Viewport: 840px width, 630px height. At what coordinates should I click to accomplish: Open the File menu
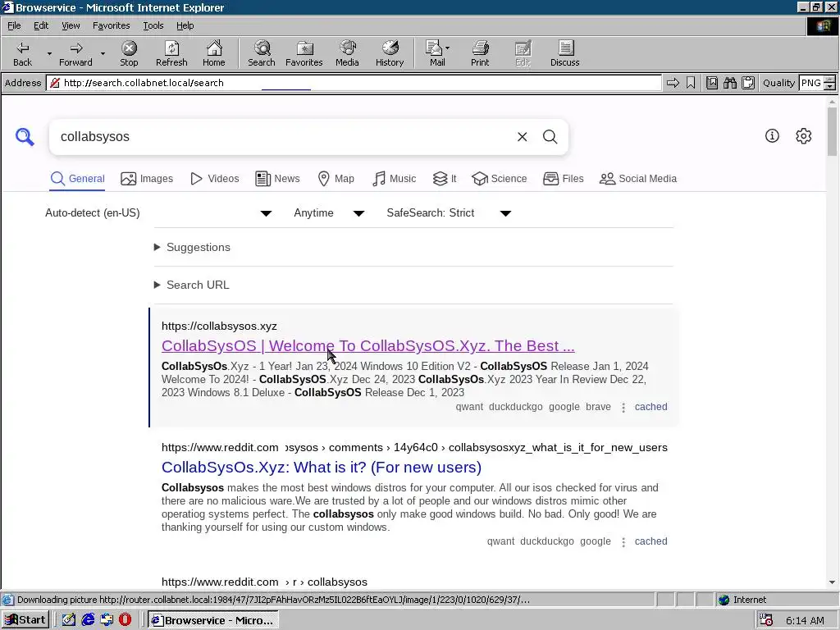pos(14,25)
